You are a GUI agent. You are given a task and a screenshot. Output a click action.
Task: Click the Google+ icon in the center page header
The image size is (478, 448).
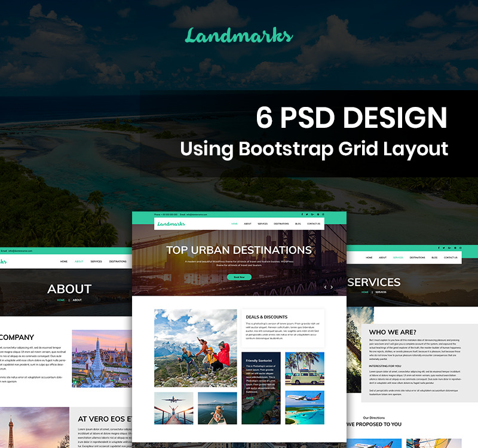(x=312, y=214)
